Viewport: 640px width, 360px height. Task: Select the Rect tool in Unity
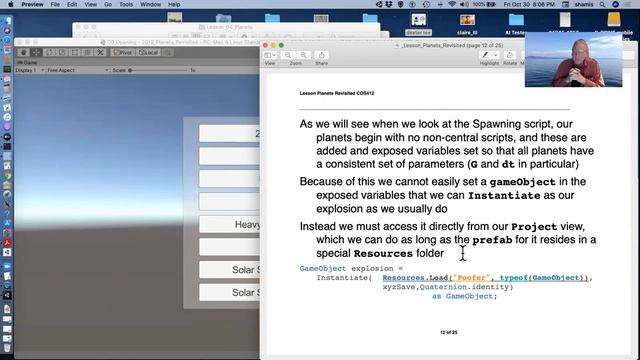pyautogui.click(x=75, y=53)
